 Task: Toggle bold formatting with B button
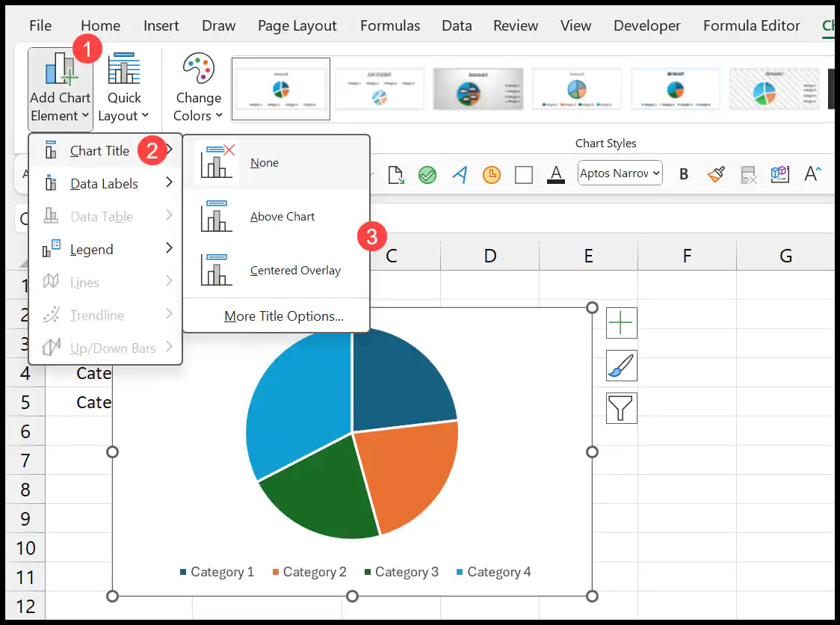point(684,174)
